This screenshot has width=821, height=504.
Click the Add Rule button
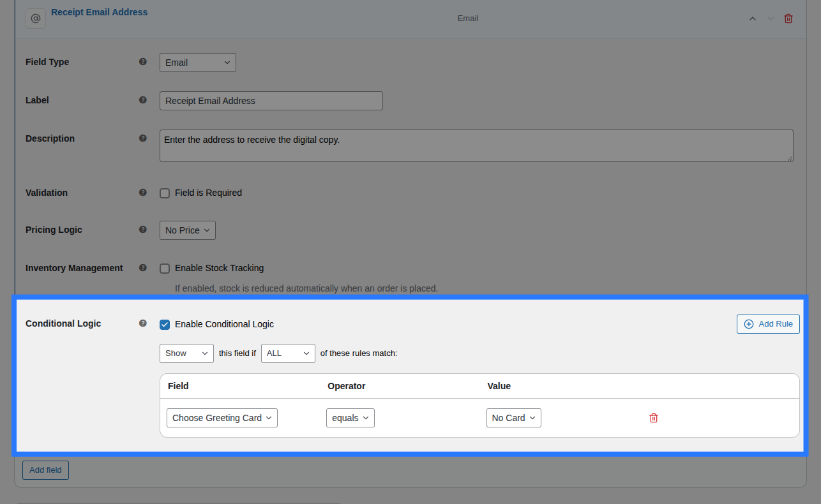click(x=768, y=324)
